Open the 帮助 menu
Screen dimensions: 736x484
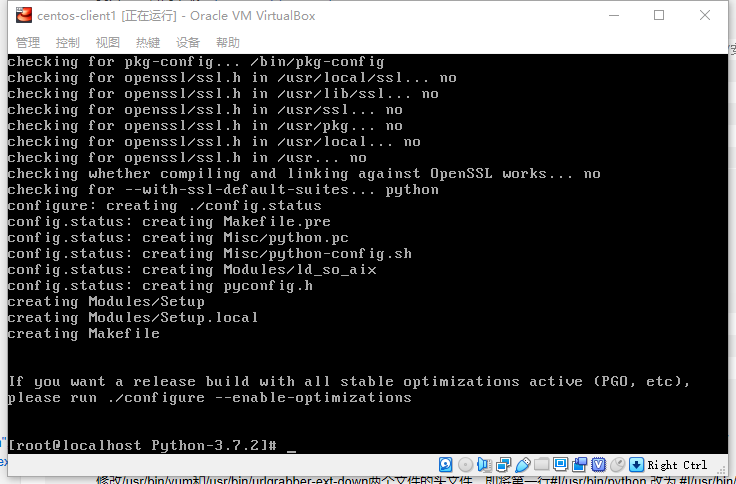point(228,43)
